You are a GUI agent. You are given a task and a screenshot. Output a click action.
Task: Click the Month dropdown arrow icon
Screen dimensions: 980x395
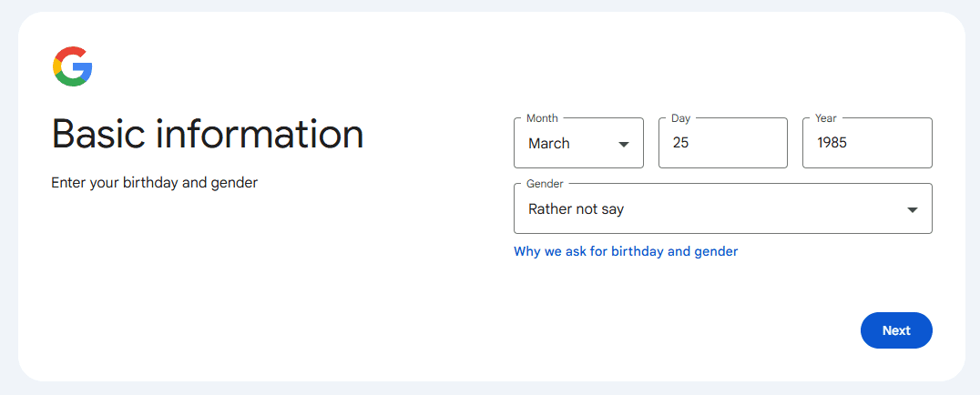623,145
